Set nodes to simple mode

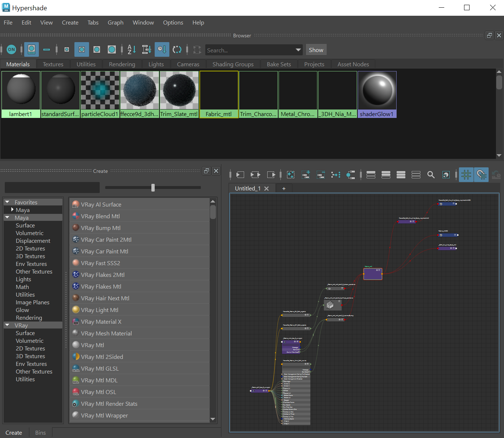371,175
